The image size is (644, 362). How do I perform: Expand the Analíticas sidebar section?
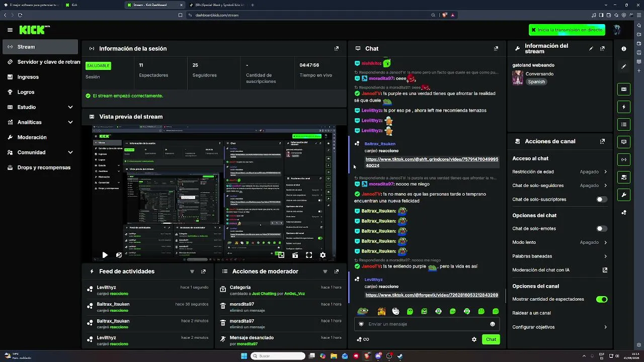(x=40, y=122)
